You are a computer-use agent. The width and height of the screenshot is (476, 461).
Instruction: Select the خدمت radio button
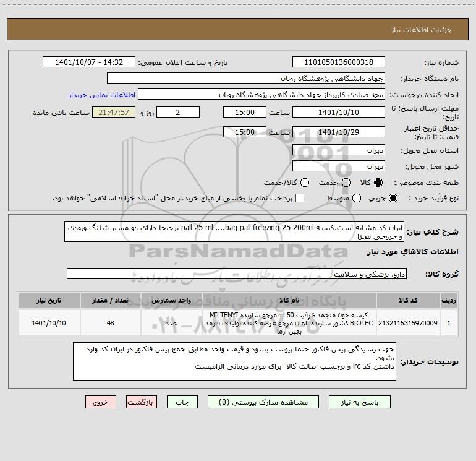(346, 183)
